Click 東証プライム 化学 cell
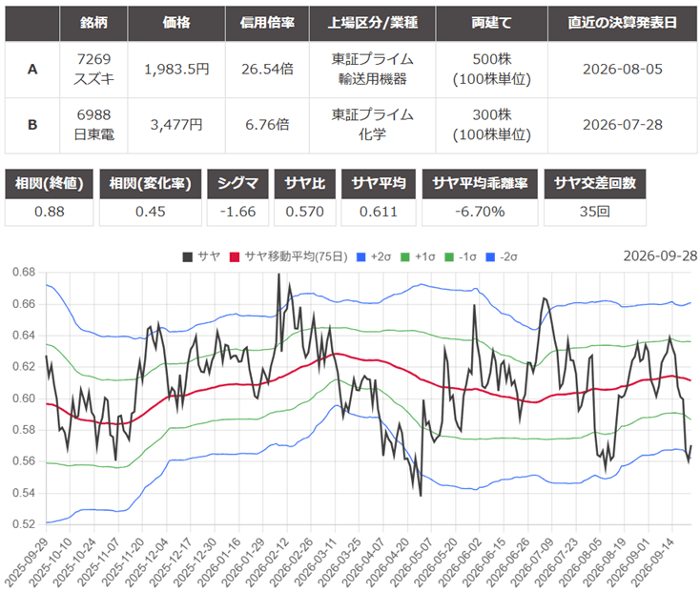700x592 pixels. (372, 126)
